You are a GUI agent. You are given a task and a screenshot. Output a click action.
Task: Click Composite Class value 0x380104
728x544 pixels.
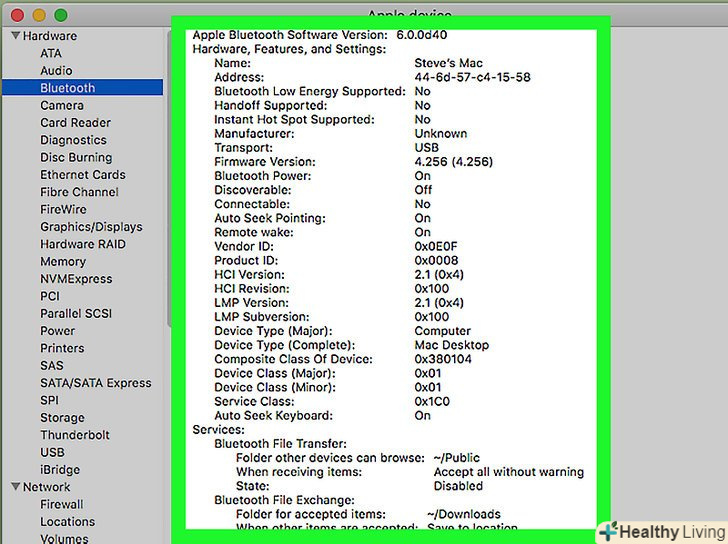coord(442,359)
